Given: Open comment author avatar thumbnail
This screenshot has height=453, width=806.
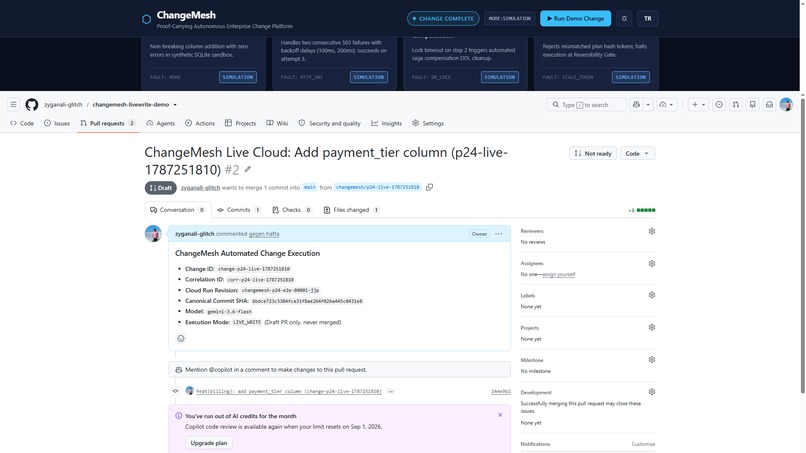Looking at the screenshot, I should 153,233.
